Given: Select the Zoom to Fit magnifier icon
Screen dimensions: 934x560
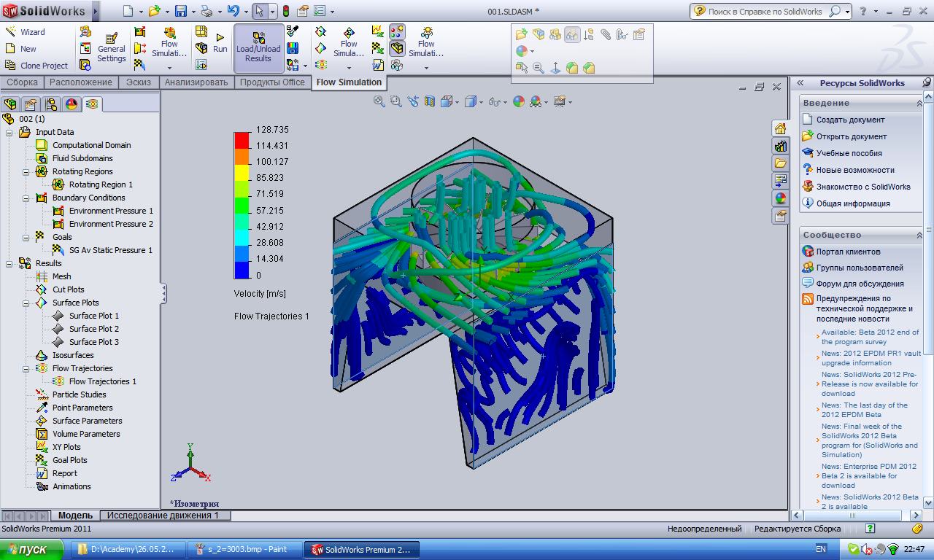Looking at the screenshot, I should (x=379, y=101).
